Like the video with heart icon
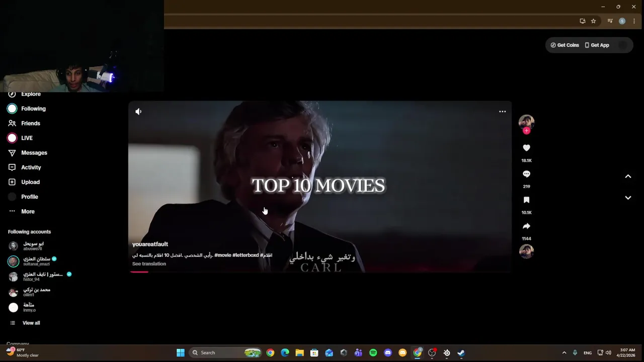The width and height of the screenshot is (644, 362). click(x=526, y=148)
